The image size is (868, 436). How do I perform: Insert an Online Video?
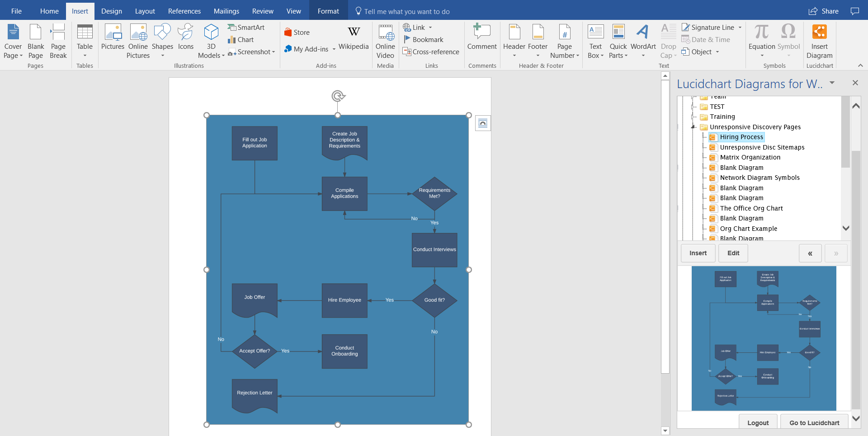click(x=385, y=42)
